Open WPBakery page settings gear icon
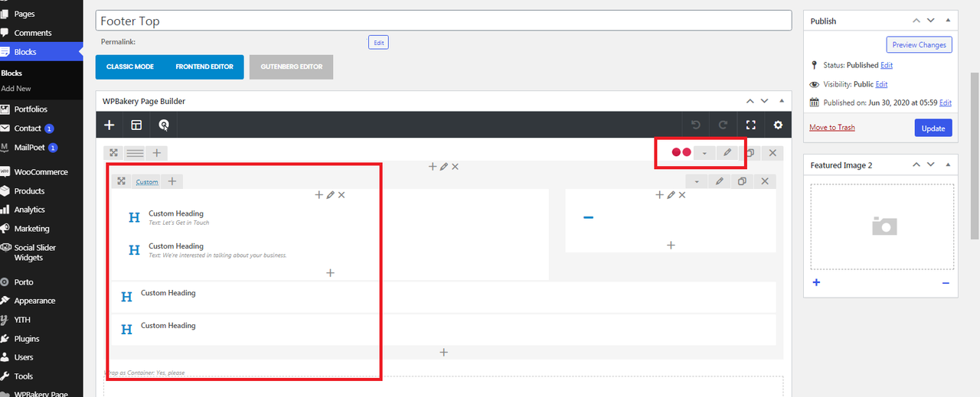 [x=778, y=125]
